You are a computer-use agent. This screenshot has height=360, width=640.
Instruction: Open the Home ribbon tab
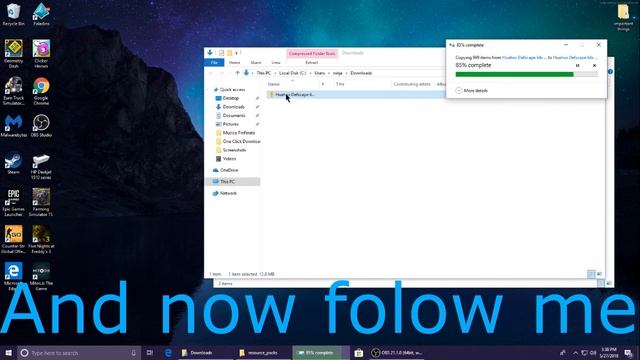click(x=234, y=62)
